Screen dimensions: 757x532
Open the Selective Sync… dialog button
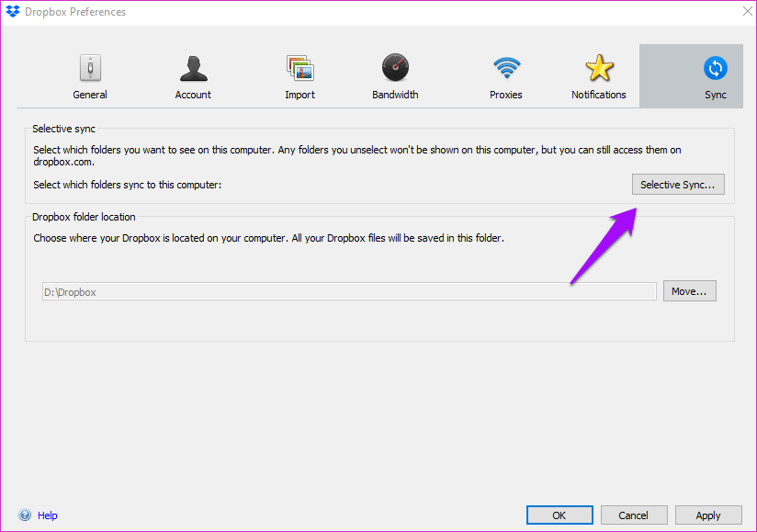click(x=678, y=185)
